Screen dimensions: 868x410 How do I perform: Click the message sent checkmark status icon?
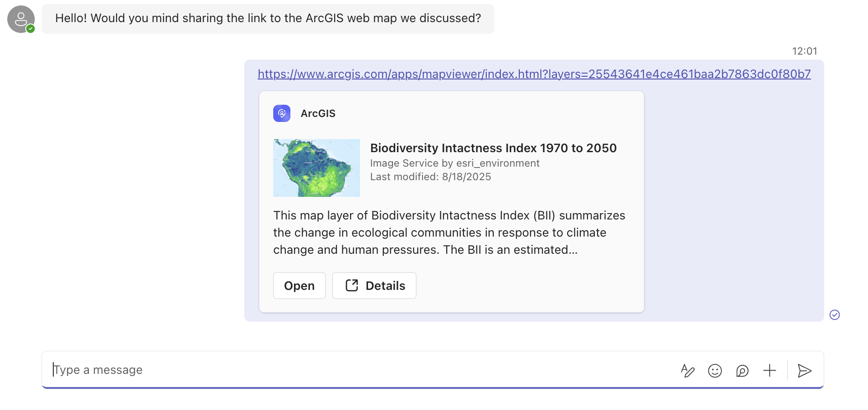[835, 315]
